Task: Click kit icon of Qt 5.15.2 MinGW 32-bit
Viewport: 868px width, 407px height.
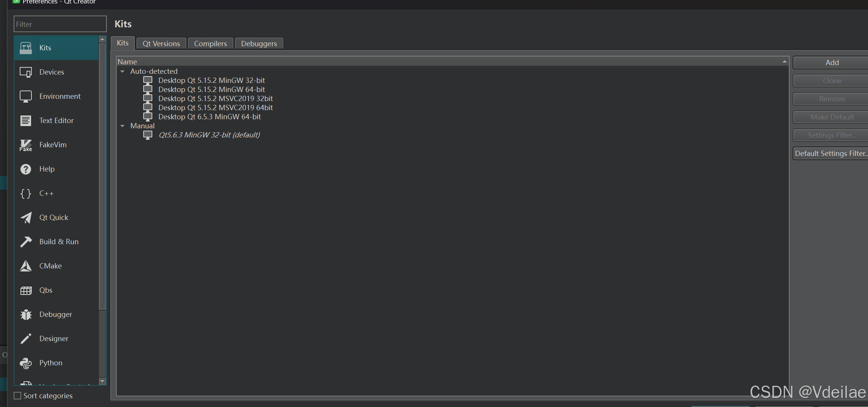Action: [x=148, y=80]
